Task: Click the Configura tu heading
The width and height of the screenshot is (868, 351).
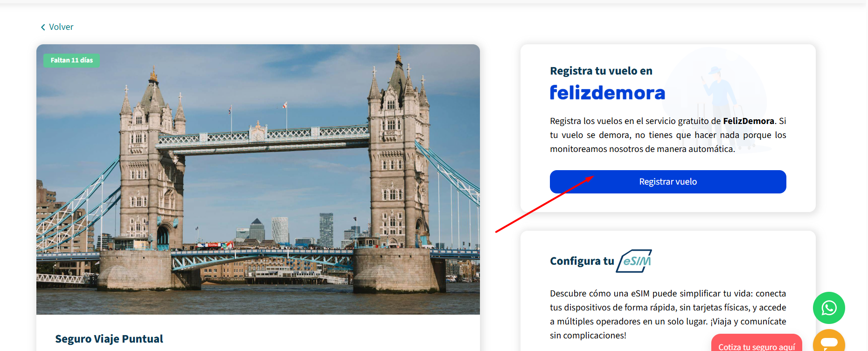Action: click(x=582, y=261)
